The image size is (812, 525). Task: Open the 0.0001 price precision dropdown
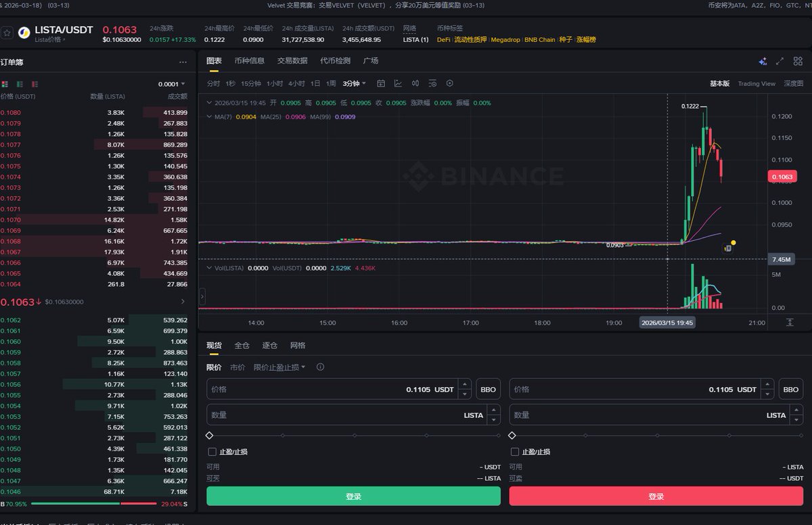[x=171, y=84]
